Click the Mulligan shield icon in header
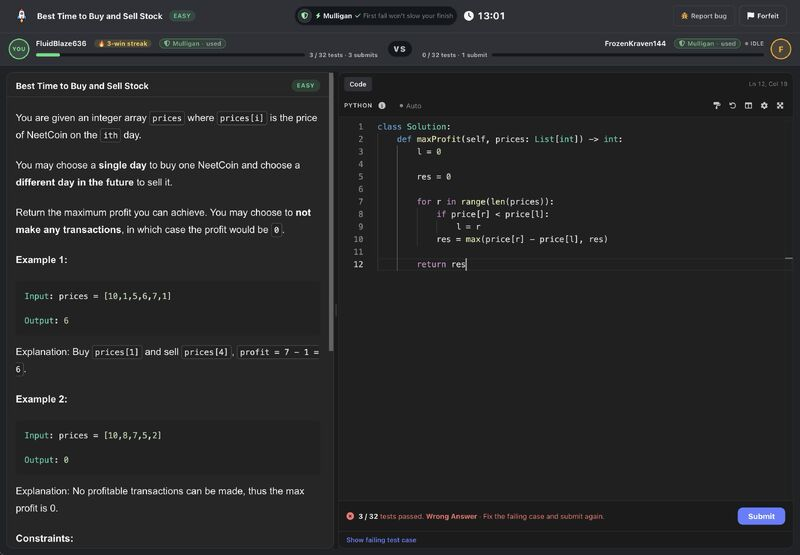Viewport: 800px width, 555px height. coord(305,16)
